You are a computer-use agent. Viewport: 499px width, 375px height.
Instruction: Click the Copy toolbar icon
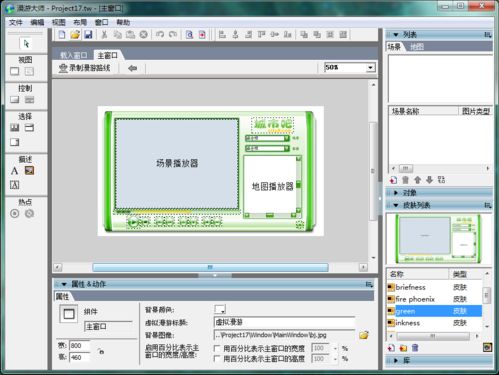tap(117, 34)
